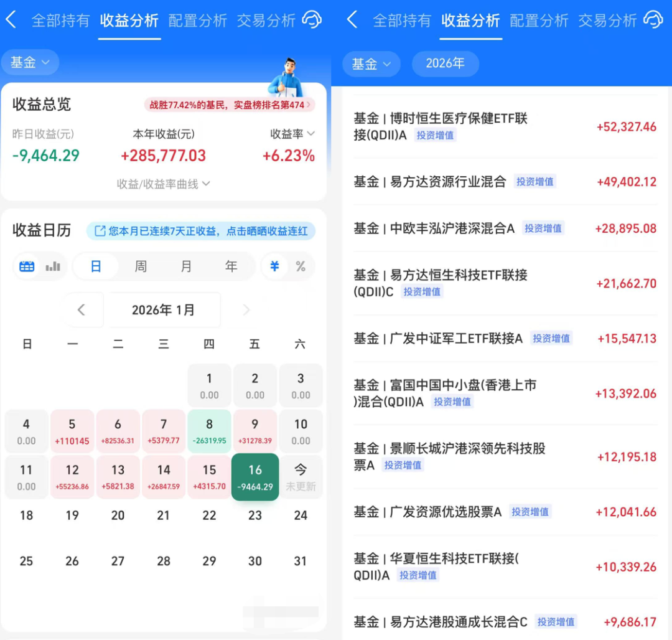Screen dimensions: 672x640
Task: Open 全部持有 tab in left panel
Action: (x=60, y=20)
